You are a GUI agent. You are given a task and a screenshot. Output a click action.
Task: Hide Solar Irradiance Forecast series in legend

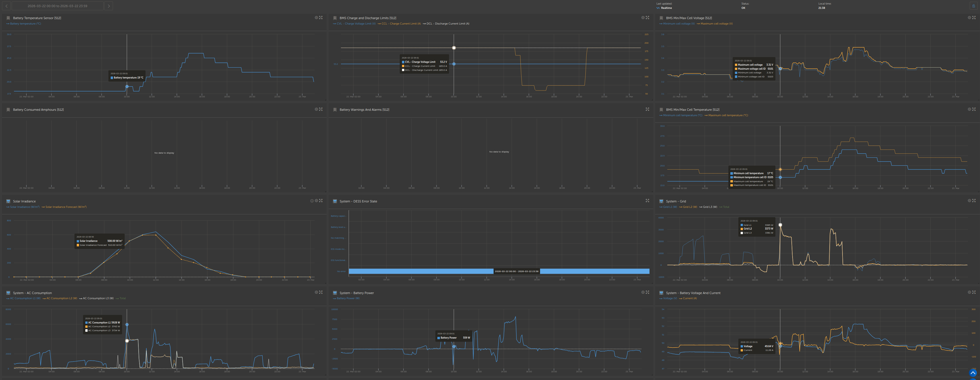(x=65, y=207)
